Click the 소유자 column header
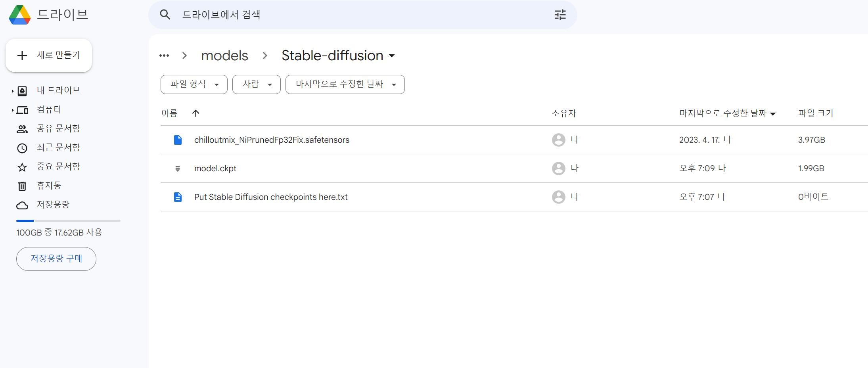The image size is (868, 368). point(564,113)
